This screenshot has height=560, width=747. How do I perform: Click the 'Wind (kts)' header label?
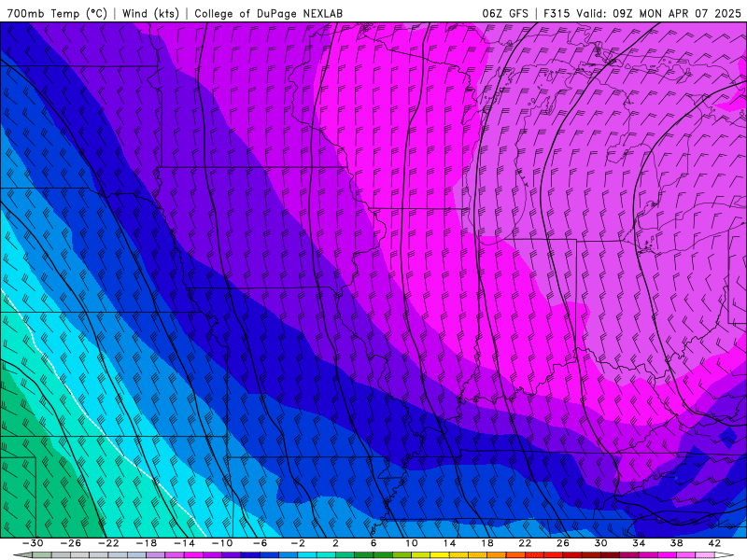point(150,13)
